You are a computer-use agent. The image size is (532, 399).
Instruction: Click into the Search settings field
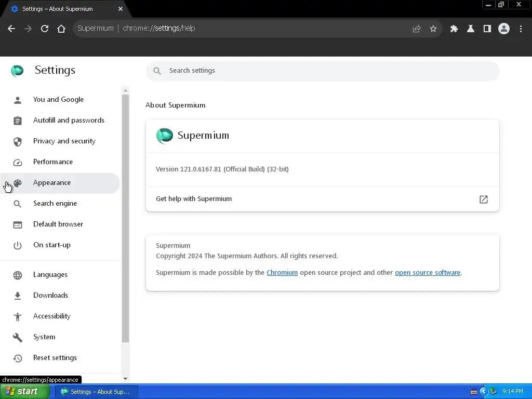[322, 71]
